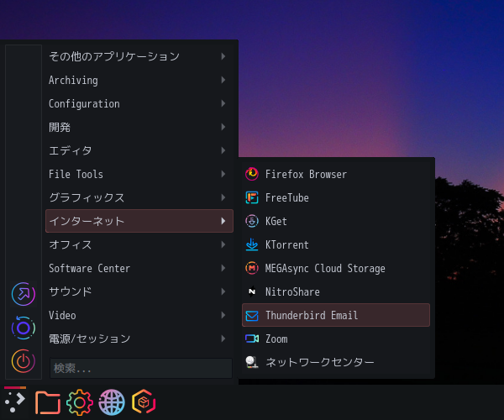Expand arrow next to File Tools
504x420 pixels.
tap(223, 174)
